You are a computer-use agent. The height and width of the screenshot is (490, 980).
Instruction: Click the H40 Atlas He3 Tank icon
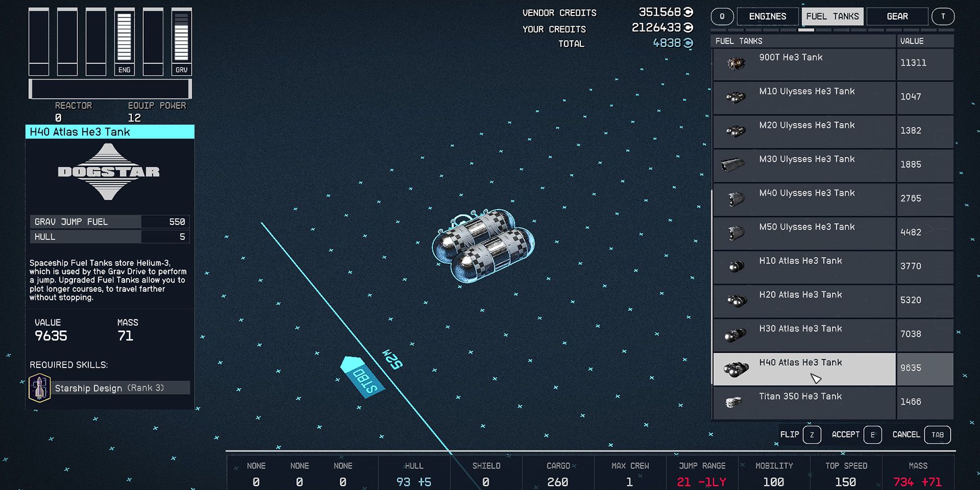(x=736, y=370)
